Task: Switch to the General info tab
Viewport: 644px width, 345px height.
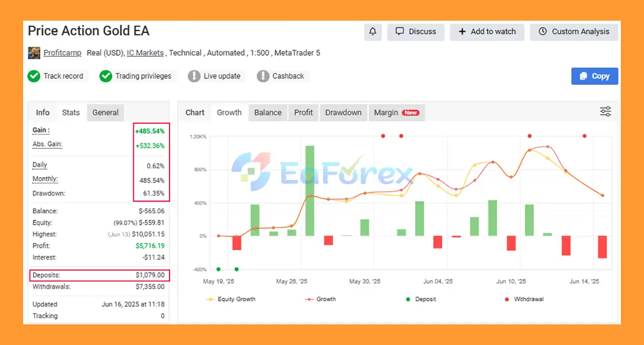Action: (105, 113)
